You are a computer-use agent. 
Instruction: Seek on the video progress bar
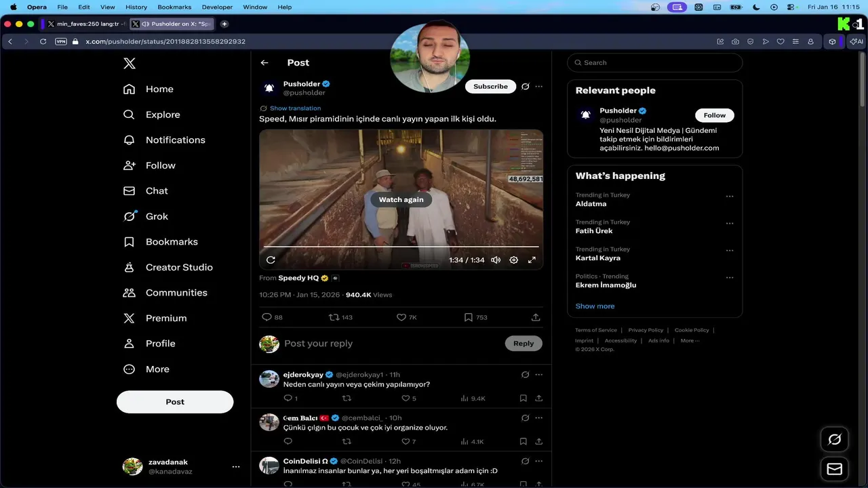(x=401, y=247)
